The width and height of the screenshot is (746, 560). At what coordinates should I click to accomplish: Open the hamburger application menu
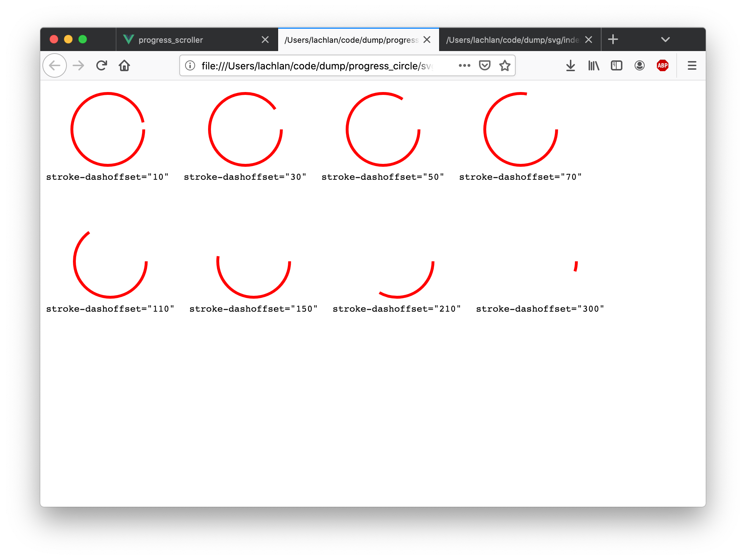[x=692, y=65]
